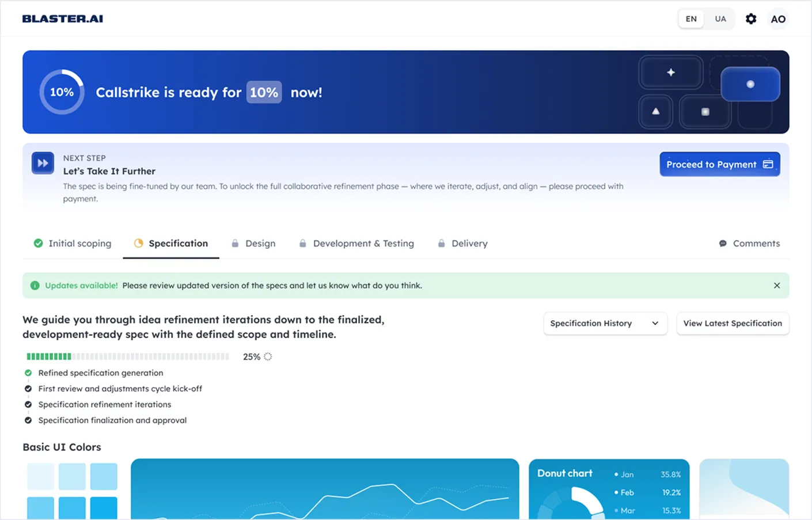Click the fast-forward Next Step icon
The image size is (812, 520).
[43, 164]
